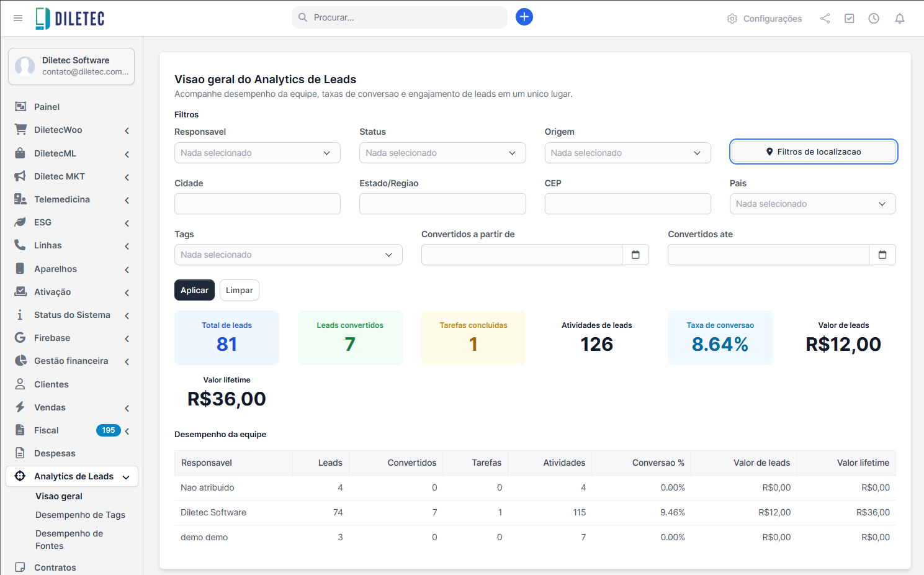Open the Status filter dropdown

[x=442, y=153]
